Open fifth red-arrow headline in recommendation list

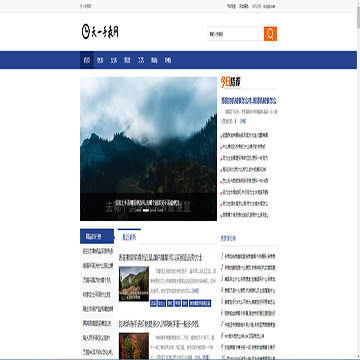[x=245, y=181]
